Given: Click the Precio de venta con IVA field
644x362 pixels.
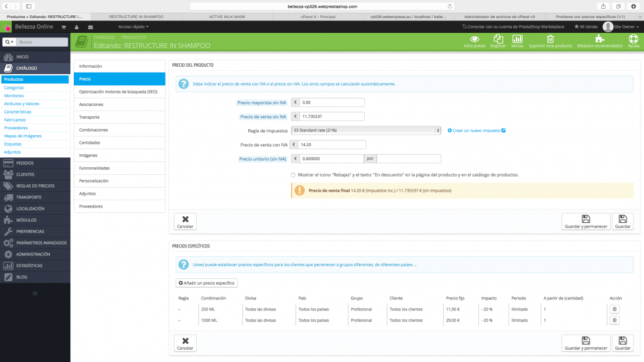Looking at the screenshot, I should [332, 144].
